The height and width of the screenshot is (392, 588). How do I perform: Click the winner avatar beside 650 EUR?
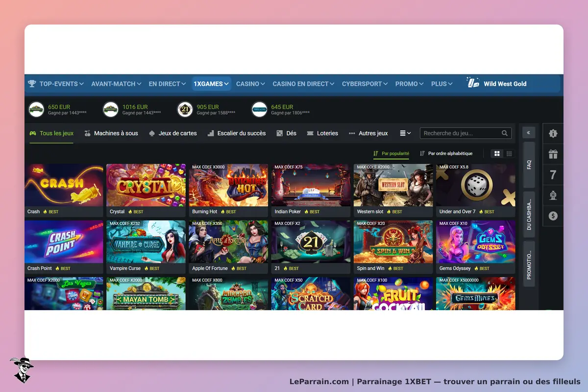pos(36,109)
